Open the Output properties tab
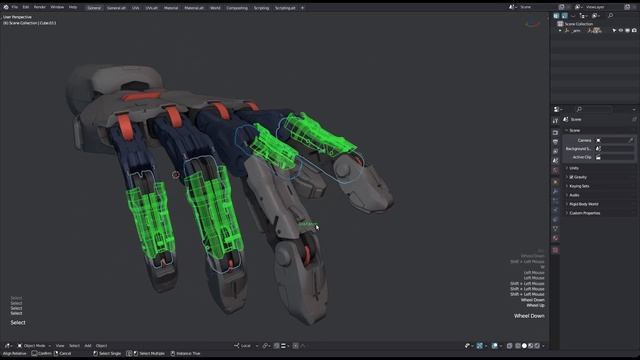640x360 pixels. [556, 142]
